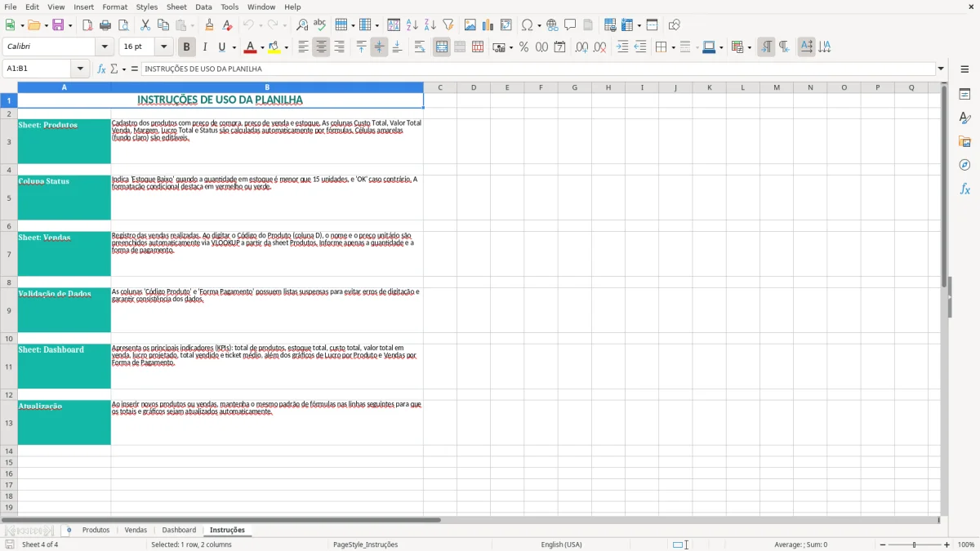Insert Hyperlink icon in toolbar
Image resolution: width=980 pixels, height=551 pixels.
[552, 25]
